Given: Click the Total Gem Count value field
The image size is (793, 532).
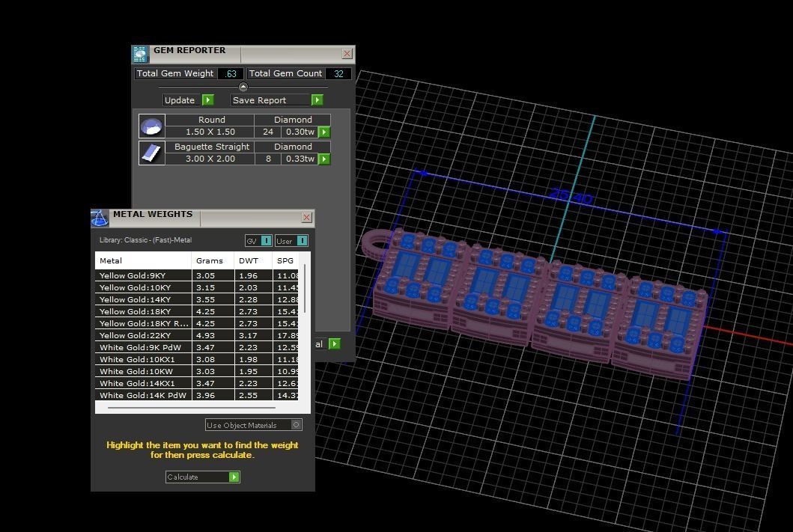Looking at the screenshot, I should click(x=338, y=74).
